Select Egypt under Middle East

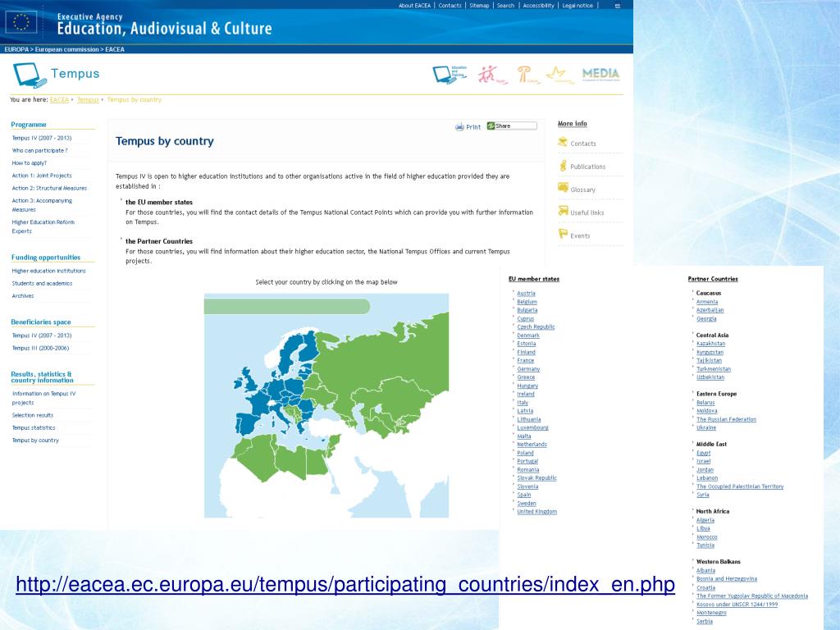(x=703, y=453)
